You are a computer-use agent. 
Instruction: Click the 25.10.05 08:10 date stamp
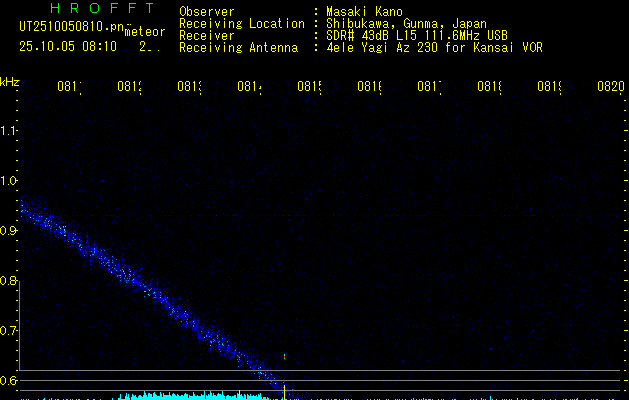point(68,46)
